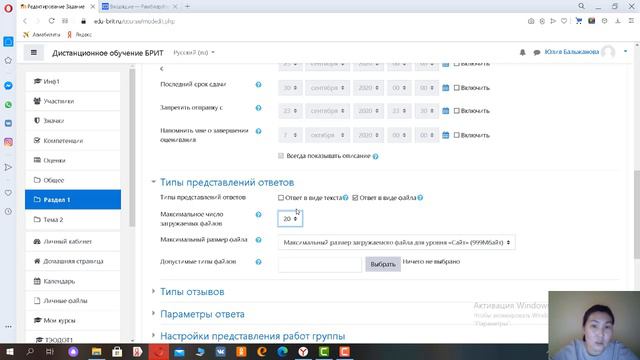
Task: Enable Включить checkbox for Напомнить мне row
Action: [457, 135]
